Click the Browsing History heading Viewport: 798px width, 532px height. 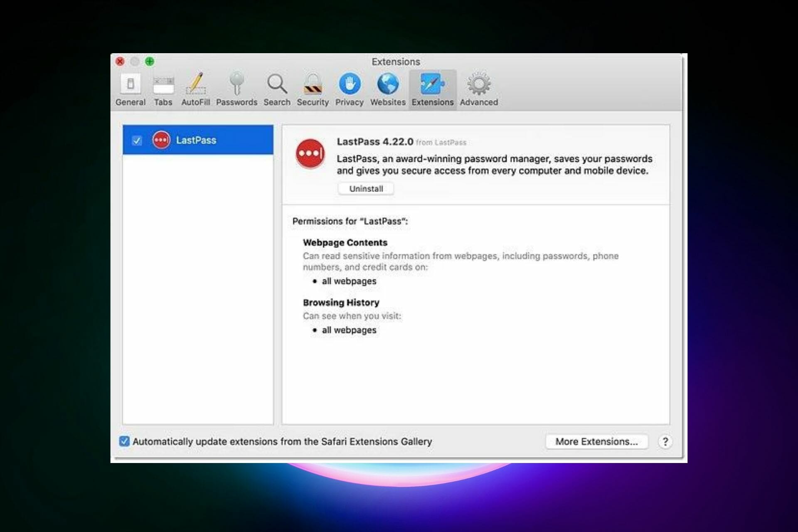341,303
